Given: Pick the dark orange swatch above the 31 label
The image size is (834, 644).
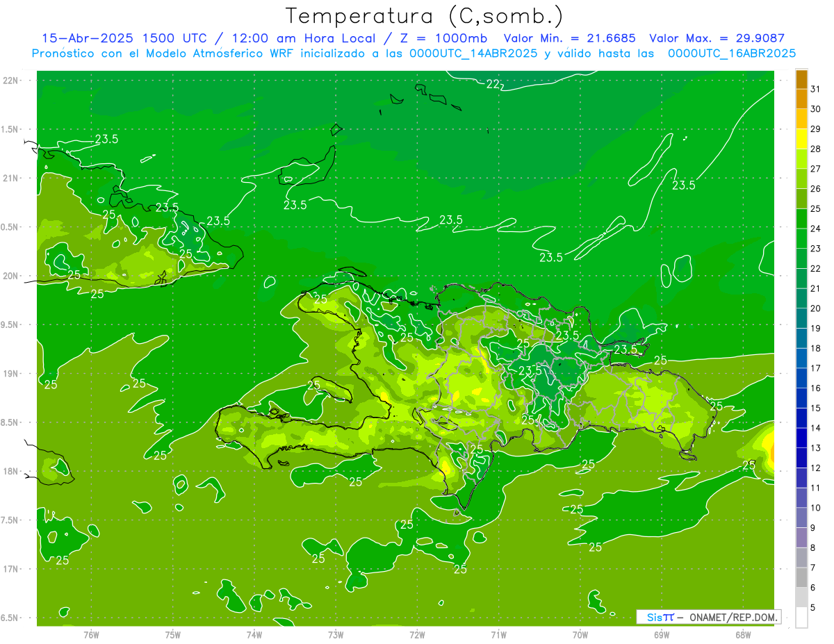Looking at the screenshot, I should pos(801,79).
